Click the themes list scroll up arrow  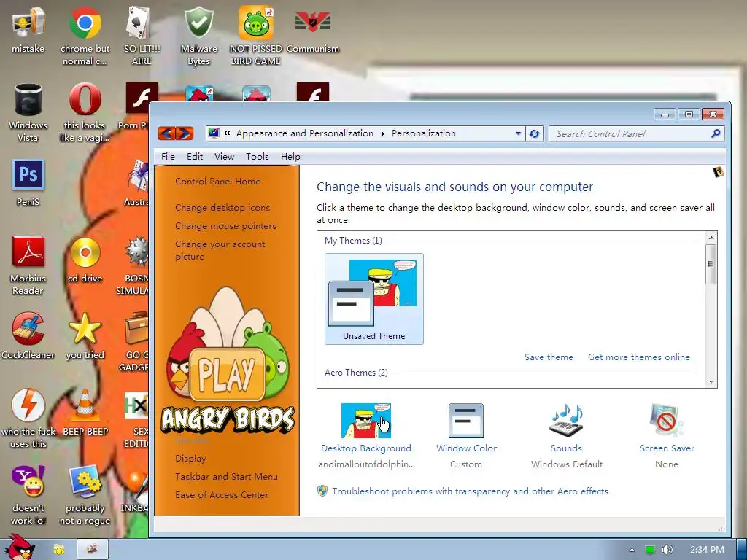(711, 238)
